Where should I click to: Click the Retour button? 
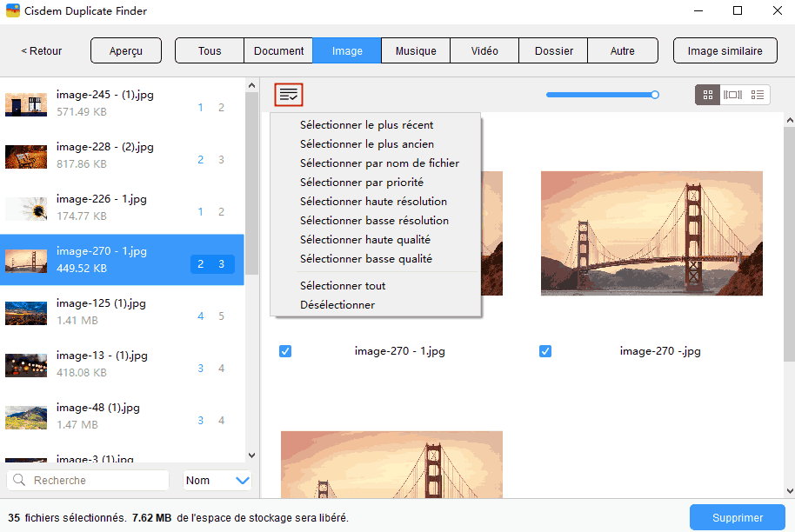point(40,50)
